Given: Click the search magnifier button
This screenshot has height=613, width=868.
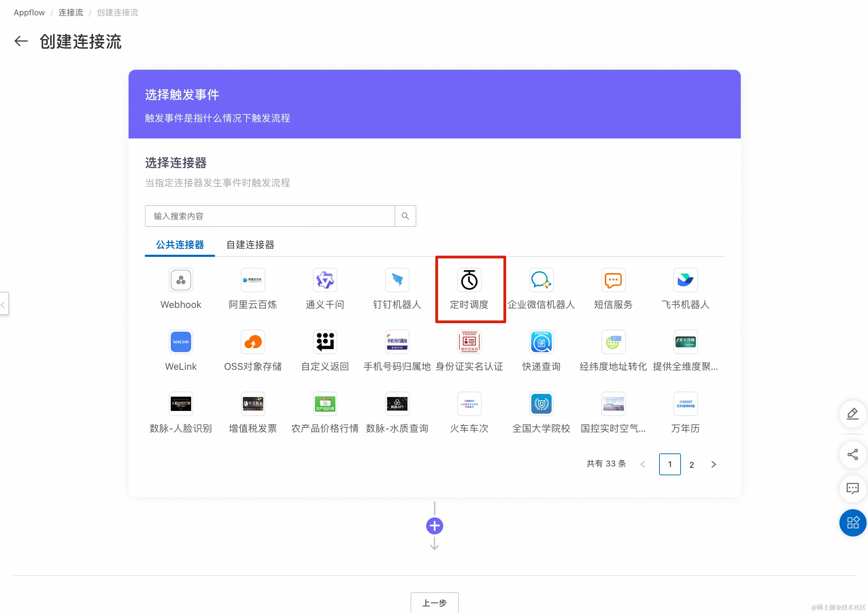Looking at the screenshot, I should pyautogui.click(x=405, y=216).
